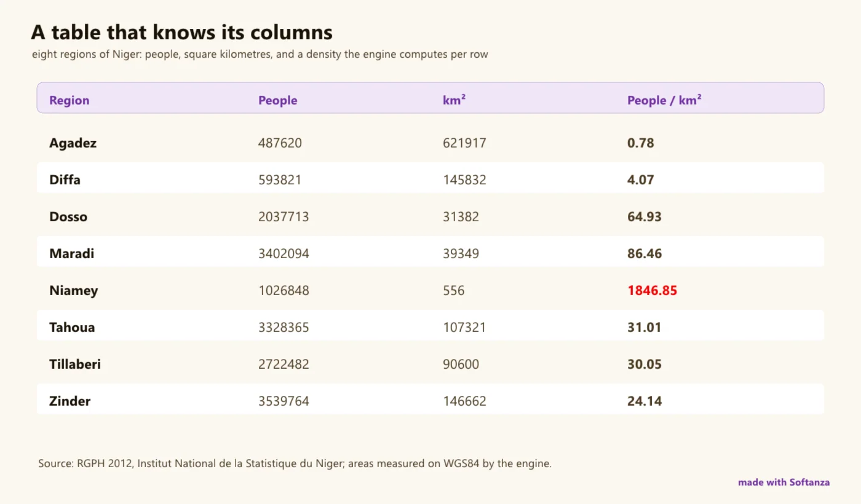Screen dimensions: 861x504
Task: Select the 'Maradi' region name
Action: 72,254
